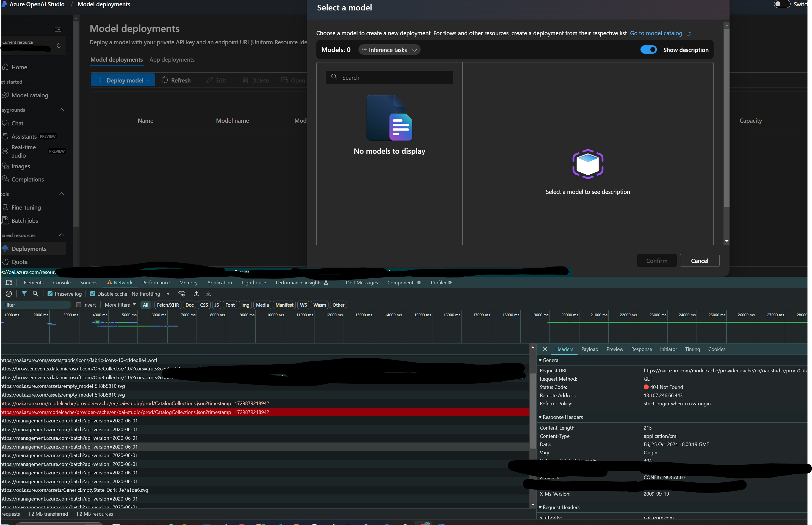Image resolution: width=812 pixels, height=525 pixels.
Task: Toggle Show description switch
Action: [x=648, y=50]
